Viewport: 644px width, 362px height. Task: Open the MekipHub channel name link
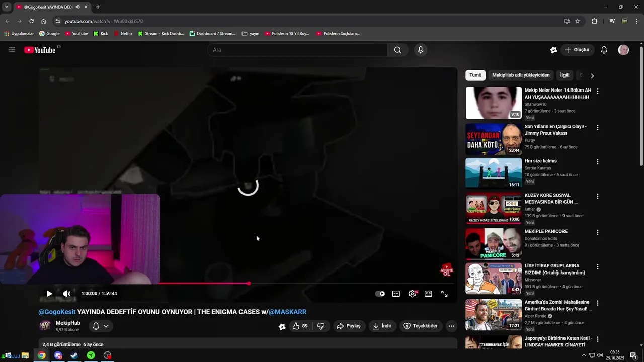tap(68, 323)
